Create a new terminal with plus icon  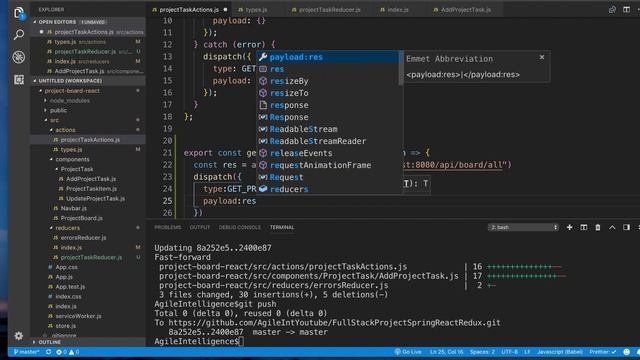coord(569,227)
